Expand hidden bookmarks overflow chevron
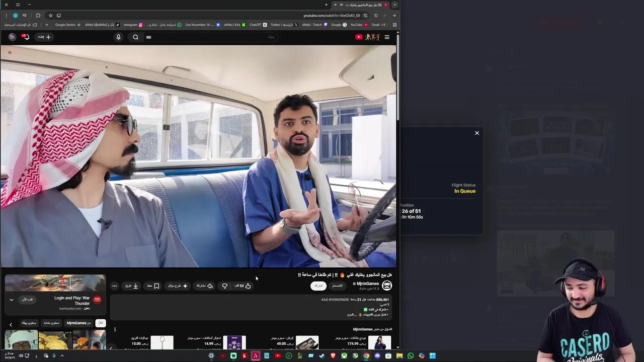Screen dimensions: 644x362 [47, 25]
